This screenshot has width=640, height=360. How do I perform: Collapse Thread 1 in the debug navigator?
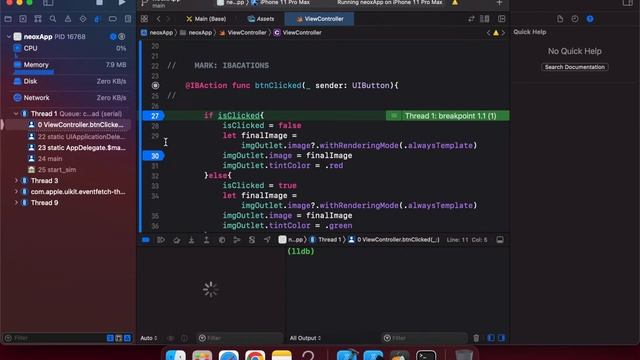click(16, 113)
